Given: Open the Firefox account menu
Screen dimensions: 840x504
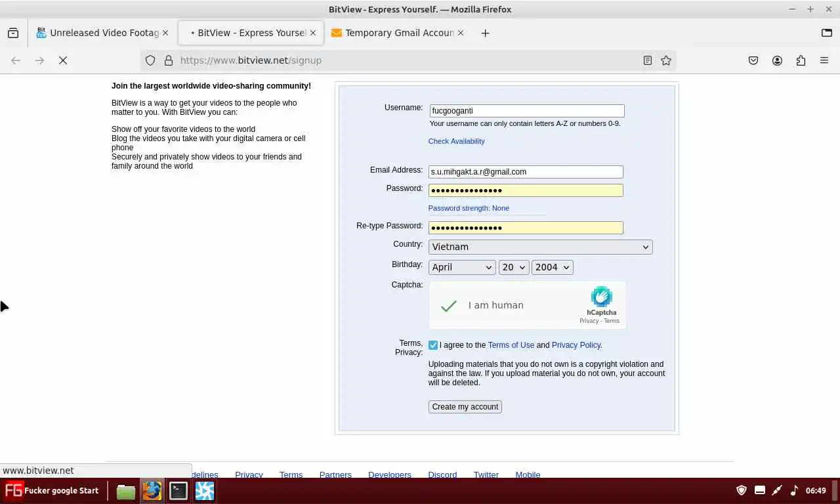Looking at the screenshot, I should point(777,60).
